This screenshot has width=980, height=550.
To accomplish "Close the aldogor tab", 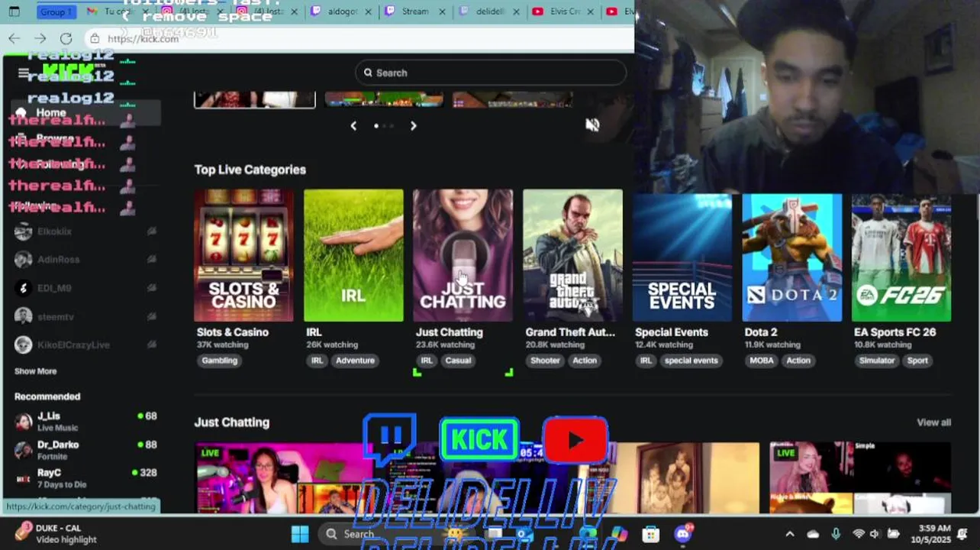I will (367, 11).
